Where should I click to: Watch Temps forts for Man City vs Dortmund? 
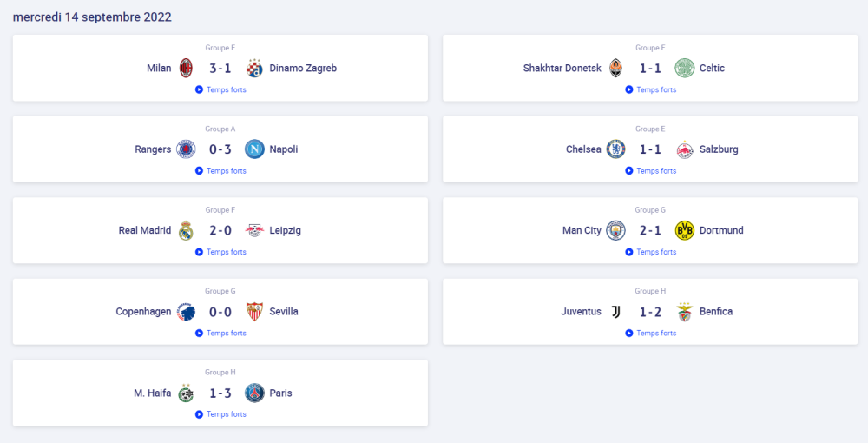[650, 252]
